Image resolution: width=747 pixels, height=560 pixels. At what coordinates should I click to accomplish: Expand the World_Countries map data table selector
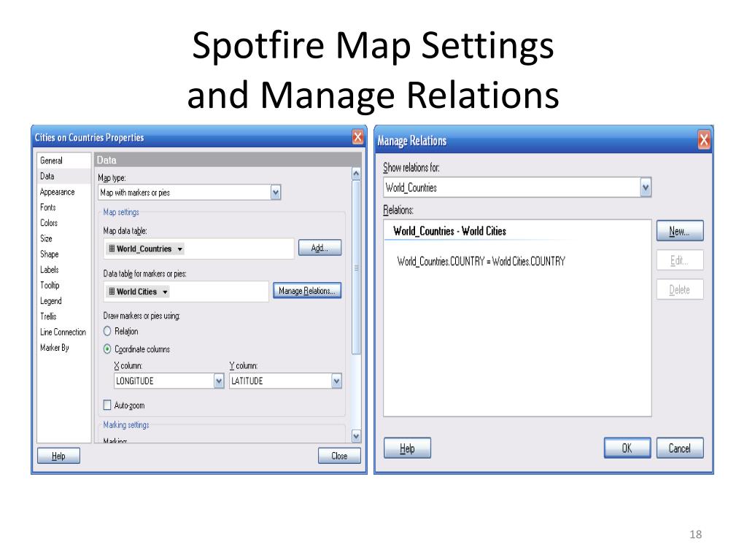[x=180, y=249]
